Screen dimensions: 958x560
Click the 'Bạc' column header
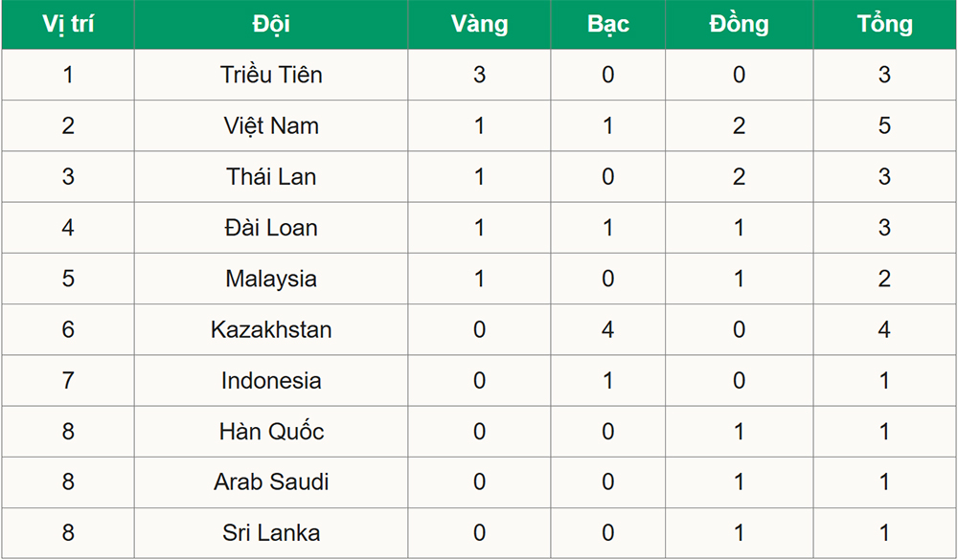[x=608, y=24]
